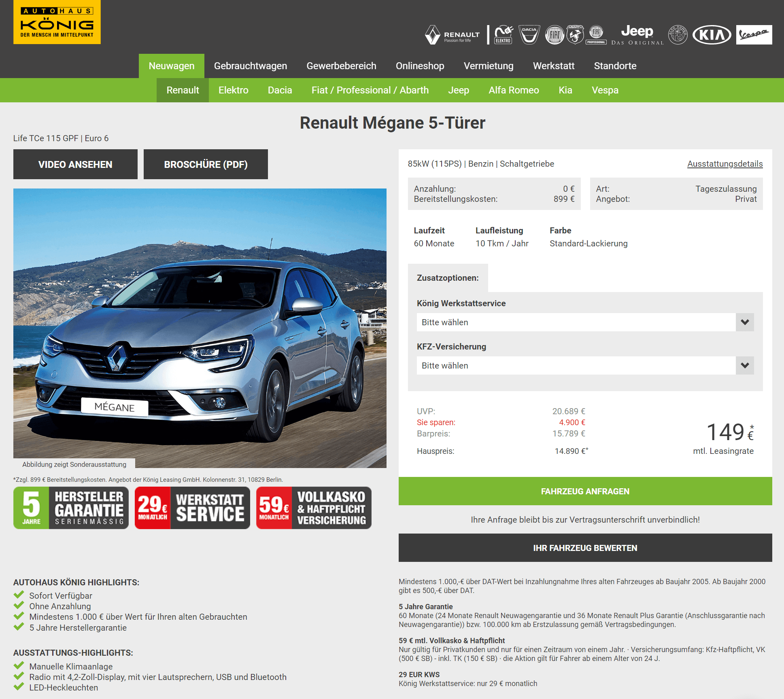This screenshot has height=699, width=784.
Task: Click the 59 € mtl. Vollkasko & Haftpflicht heading
Action: [452, 641]
